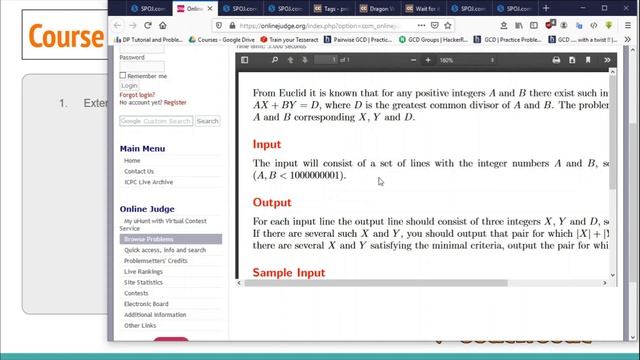640x360 pixels.
Task: Open the browser home page
Action: point(163,25)
